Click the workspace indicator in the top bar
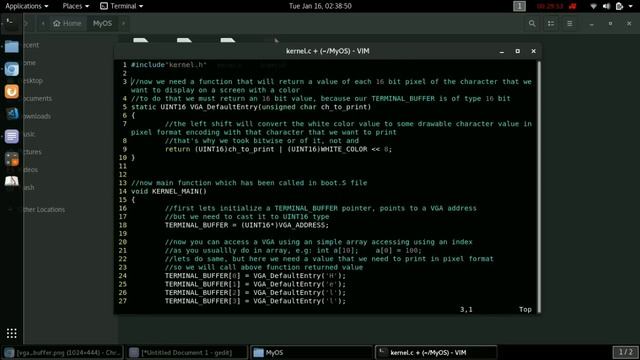 point(519,6)
